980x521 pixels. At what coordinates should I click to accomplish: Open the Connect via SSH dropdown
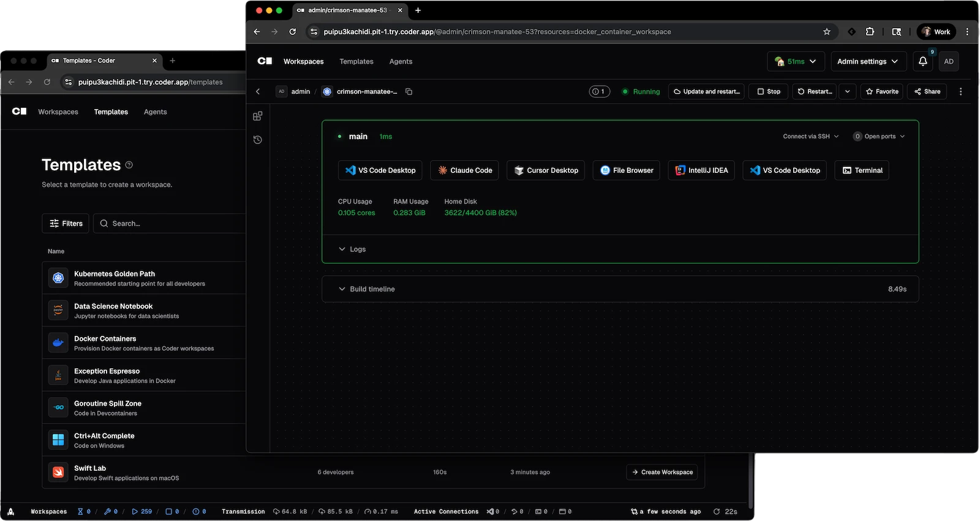pos(811,137)
